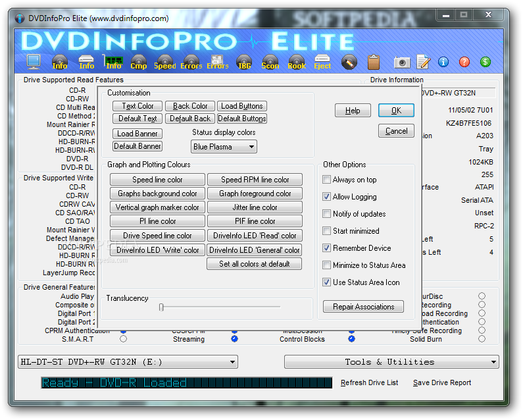This screenshot has width=523, height=420.
Task: Enable Minimize to Status Area
Action: click(326, 265)
